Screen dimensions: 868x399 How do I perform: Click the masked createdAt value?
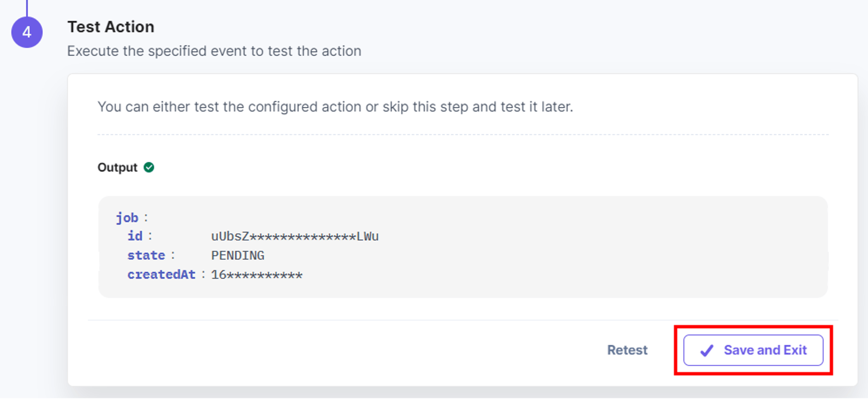(257, 275)
